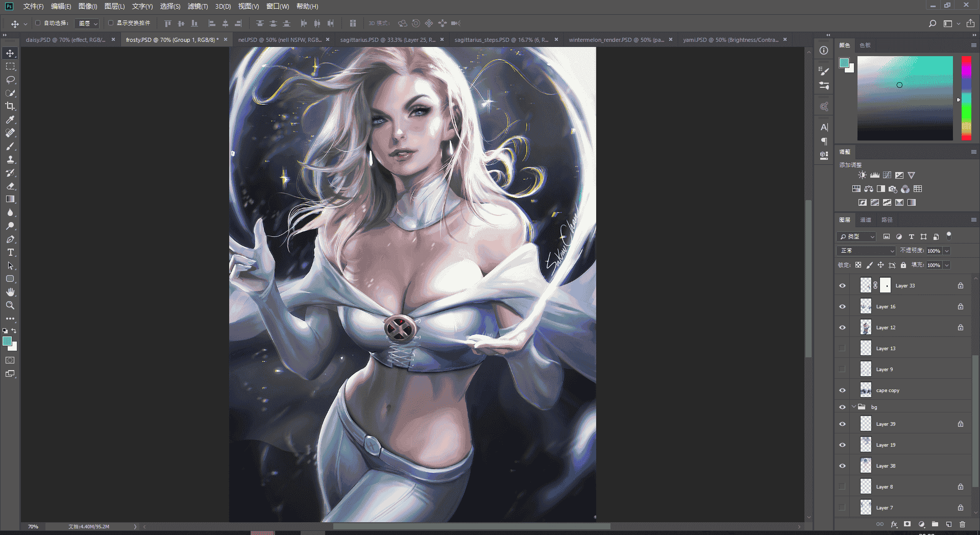
Task: Switch to the channels panel tab
Action: [866, 220]
